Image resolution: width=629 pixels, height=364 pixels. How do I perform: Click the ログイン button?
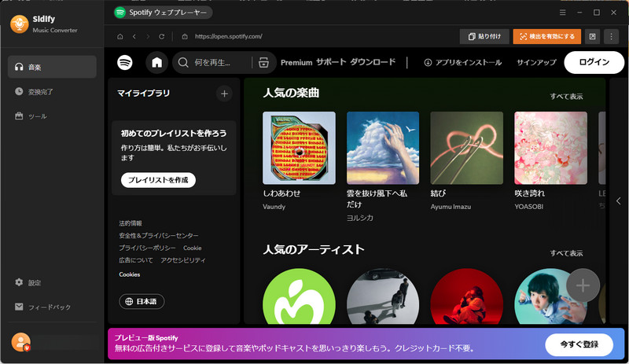[594, 63]
